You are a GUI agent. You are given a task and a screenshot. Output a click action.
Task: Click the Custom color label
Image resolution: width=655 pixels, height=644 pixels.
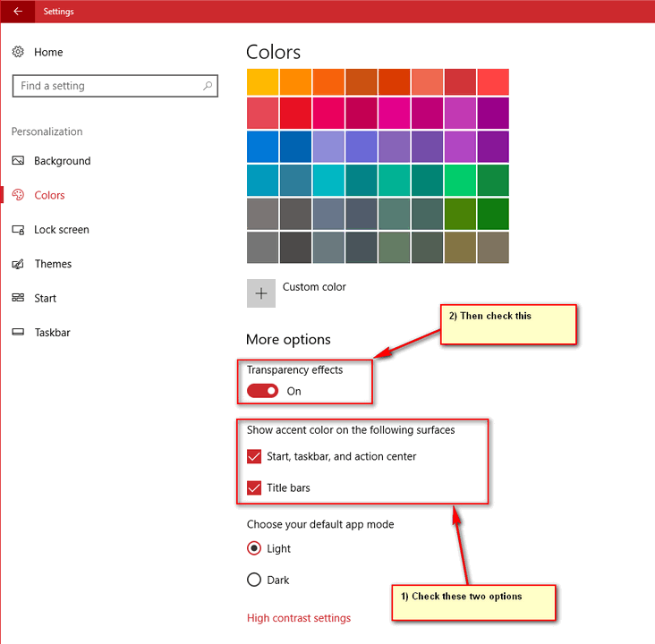(314, 287)
